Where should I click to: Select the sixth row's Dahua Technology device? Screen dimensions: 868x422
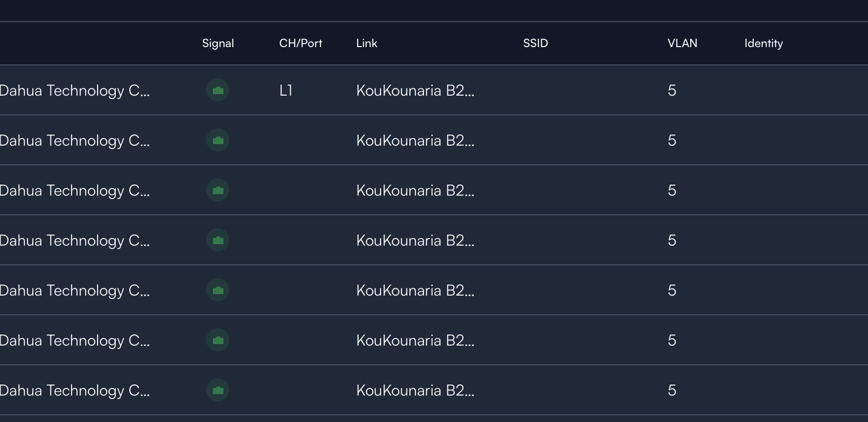(74, 340)
